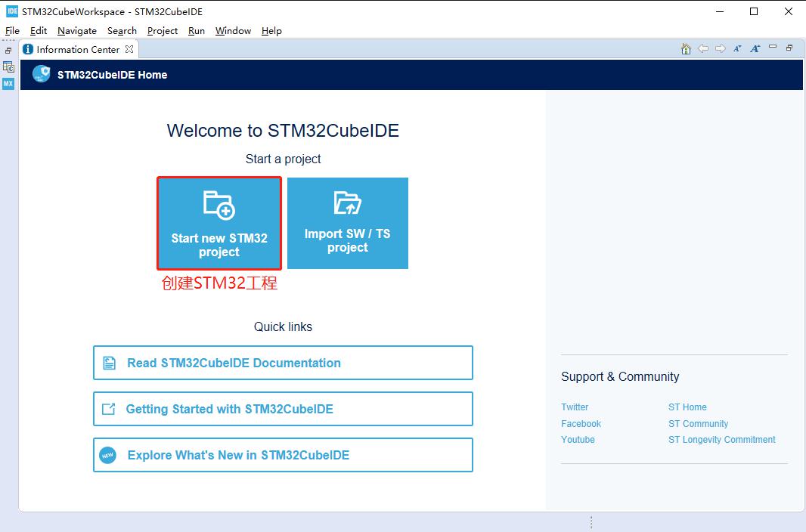Go back using the left arrow icon
Viewport: 806px width, 532px height.
pyautogui.click(x=702, y=49)
